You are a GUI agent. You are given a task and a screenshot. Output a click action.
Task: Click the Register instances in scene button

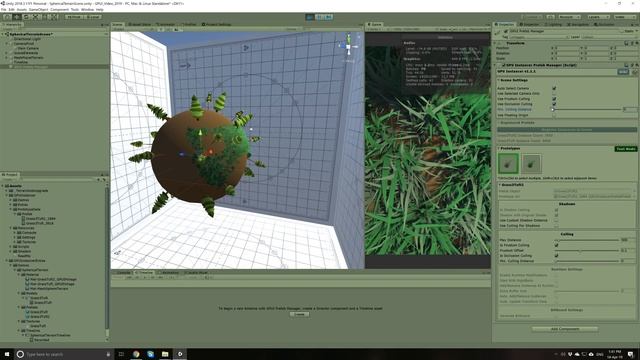coord(567,130)
